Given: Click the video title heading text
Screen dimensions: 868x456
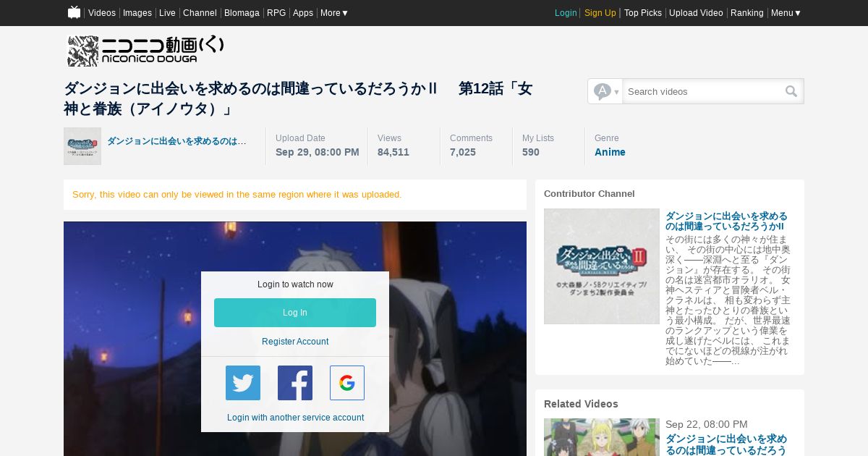Looking at the screenshot, I should (x=298, y=98).
